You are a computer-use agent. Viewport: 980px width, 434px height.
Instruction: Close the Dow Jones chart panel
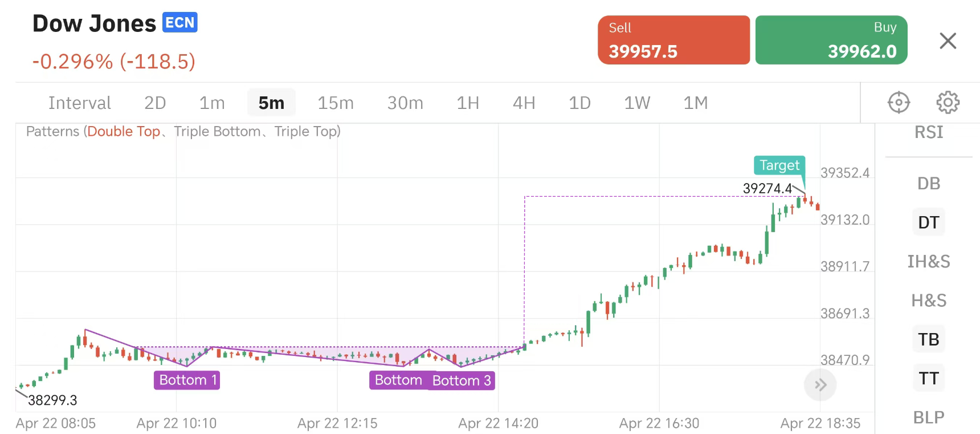(x=948, y=41)
